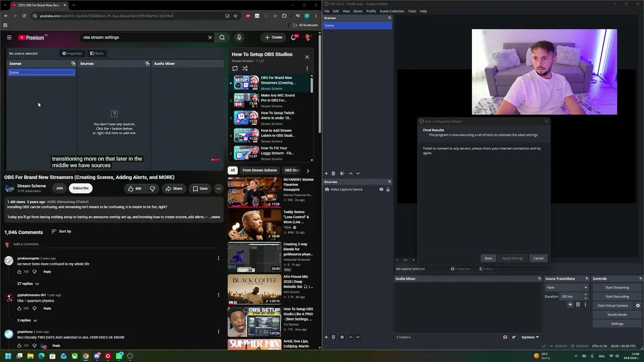Open virtual camera configuration gear
This screenshot has width=644, height=362.
(x=638, y=305)
